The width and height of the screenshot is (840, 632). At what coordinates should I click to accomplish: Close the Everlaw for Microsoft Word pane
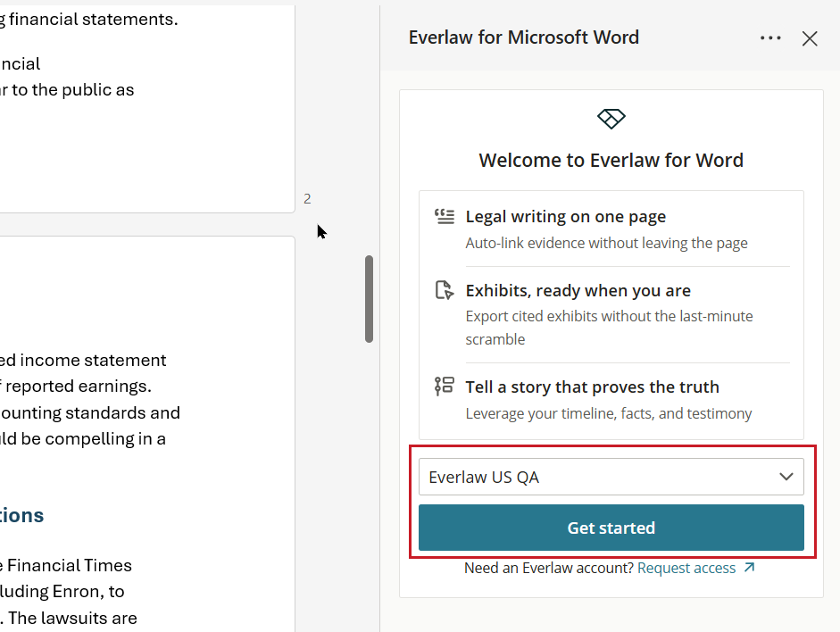click(810, 38)
